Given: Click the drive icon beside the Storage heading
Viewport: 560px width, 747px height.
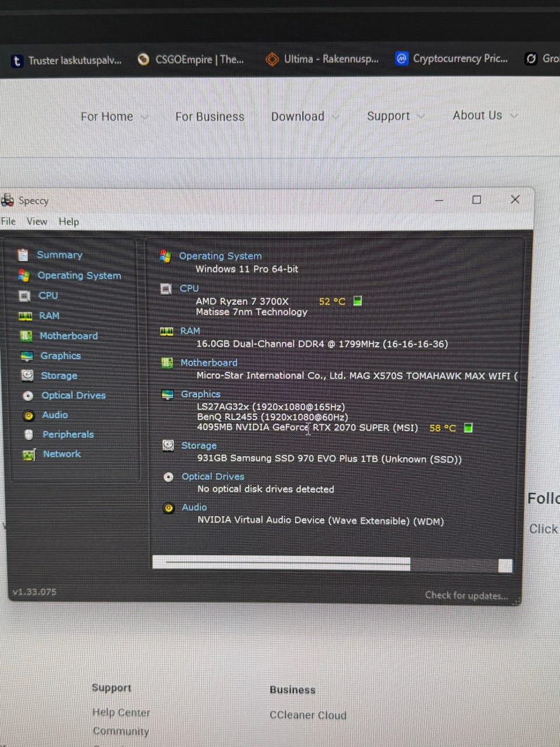Looking at the screenshot, I should 168,445.
